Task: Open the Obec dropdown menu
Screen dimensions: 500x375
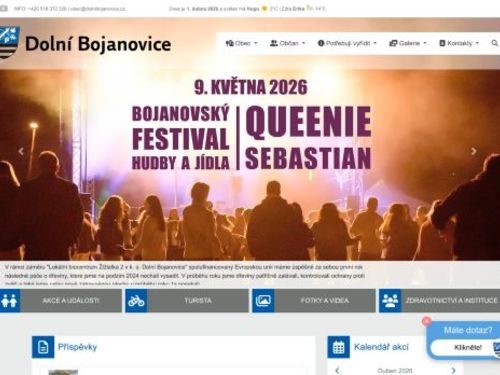Action: [x=241, y=43]
